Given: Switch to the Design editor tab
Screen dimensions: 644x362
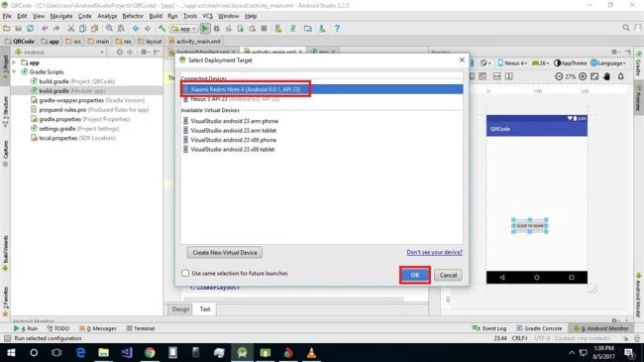Looking at the screenshot, I should 180,308.
